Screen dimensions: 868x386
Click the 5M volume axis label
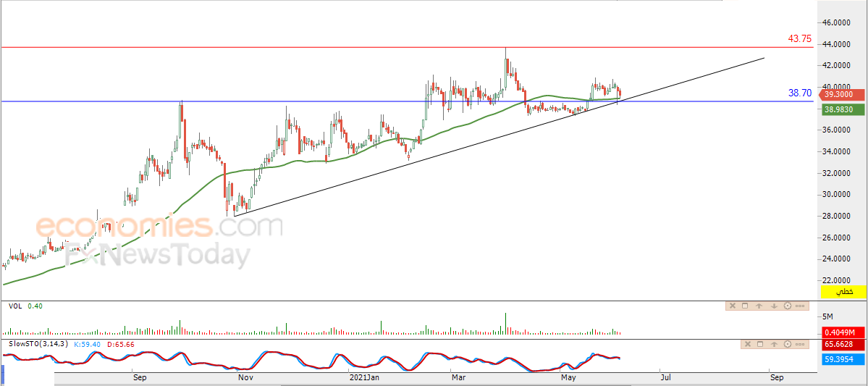tap(827, 316)
